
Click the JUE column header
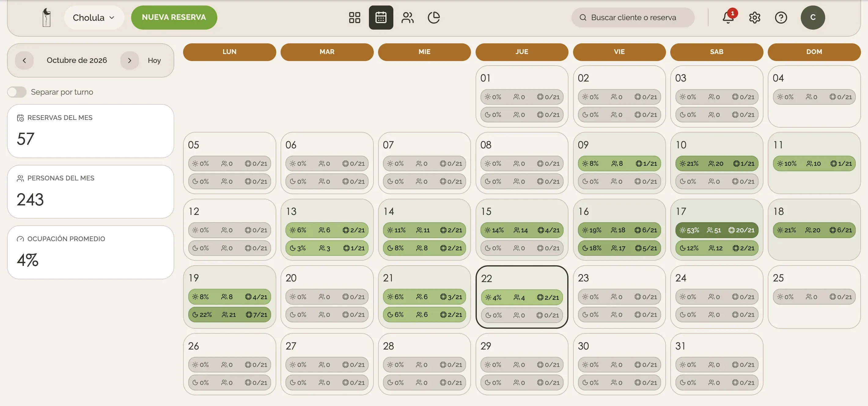pos(522,52)
